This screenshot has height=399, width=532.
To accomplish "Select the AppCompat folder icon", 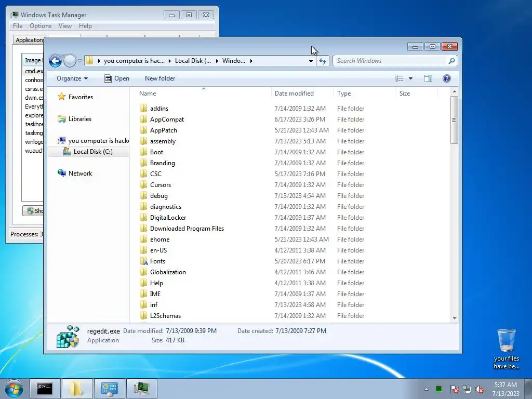I will (144, 119).
